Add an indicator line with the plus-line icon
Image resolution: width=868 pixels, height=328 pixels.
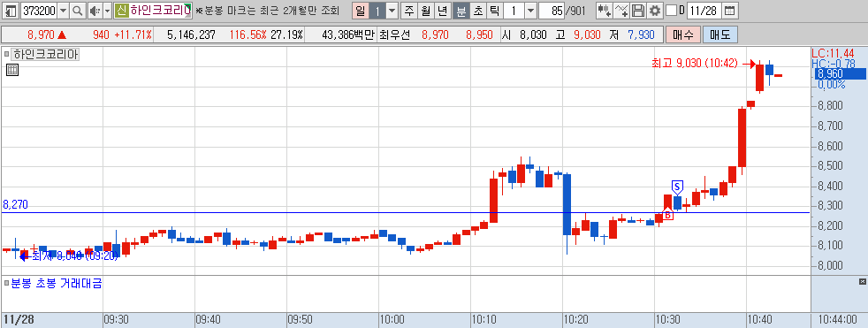click(621, 11)
